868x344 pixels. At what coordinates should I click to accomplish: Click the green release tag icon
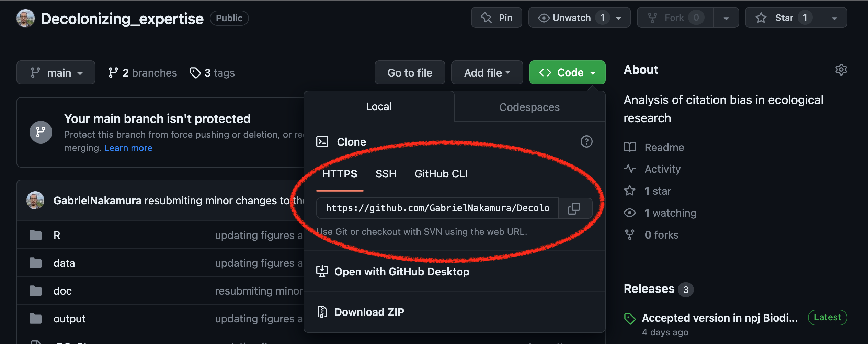630,319
